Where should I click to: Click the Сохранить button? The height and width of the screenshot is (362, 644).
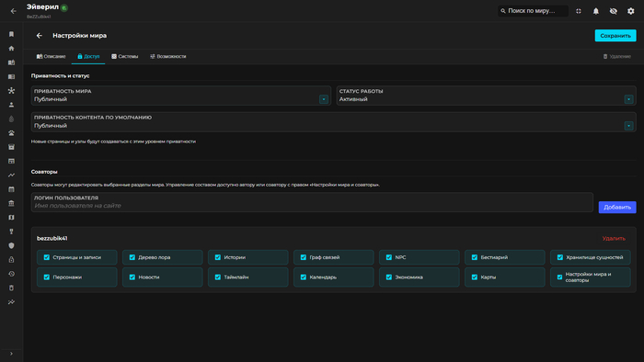pos(615,36)
